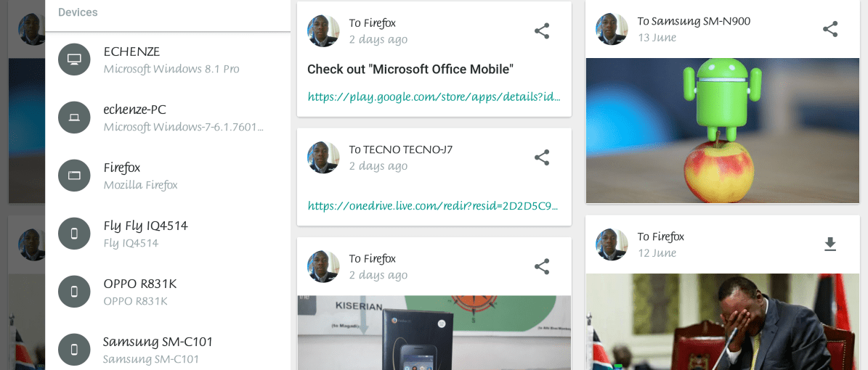Open the facepalm man photo thumbnail
Image resolution: width=868 pixels, height=370 pixels.
723,322
